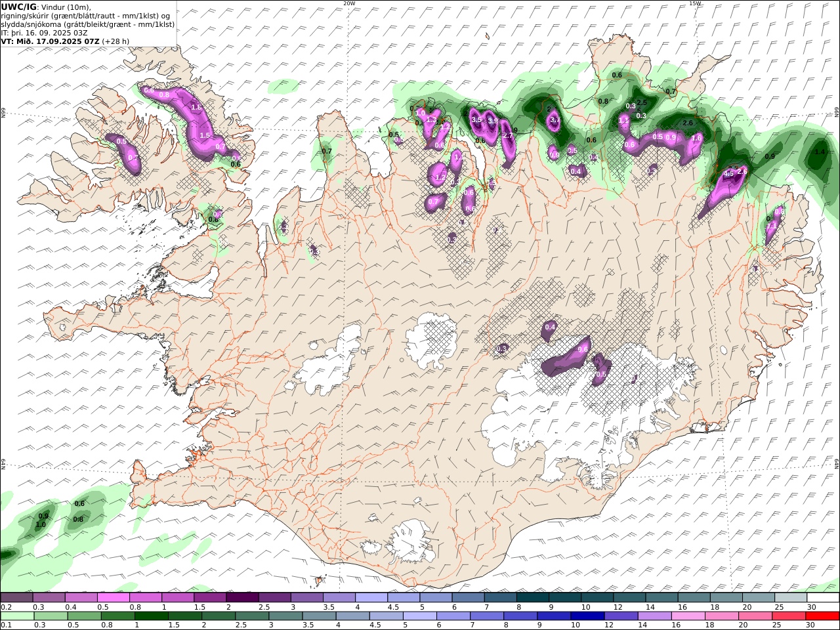Image resolution: width=840 pixels, height=630 pixels.
Task: Select the bottom legend swatch starting at 7
Action: [x=487, y=616]
